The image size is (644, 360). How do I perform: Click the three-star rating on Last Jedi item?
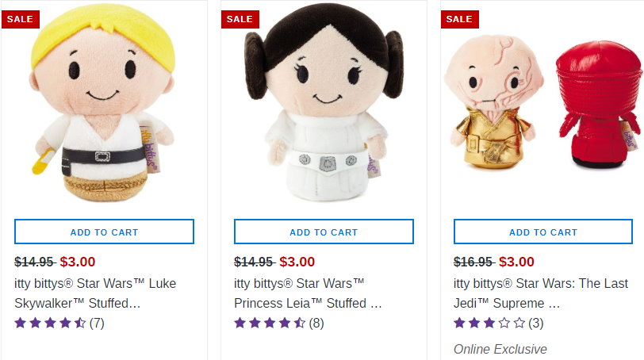pos(489,323)
